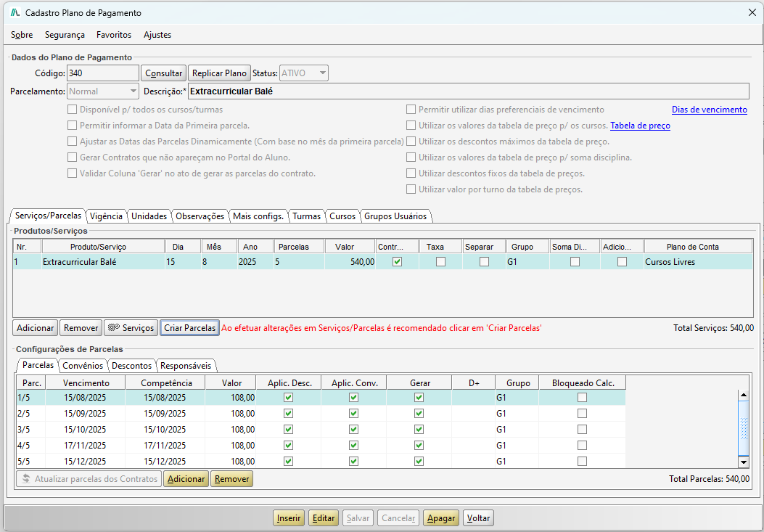Click the Apagar button
This screenshot has width=764, height=532.
(x=441, y=518)
